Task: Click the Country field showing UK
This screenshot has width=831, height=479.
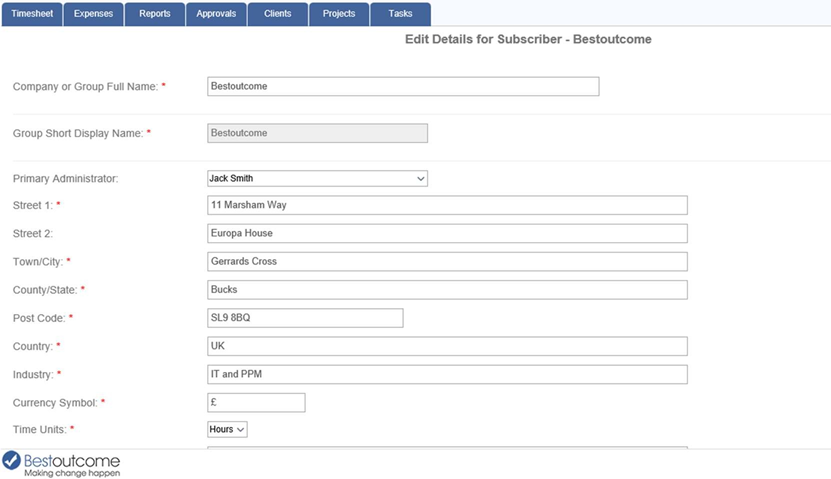Action: pyautogui.click(x=447, y=346)
